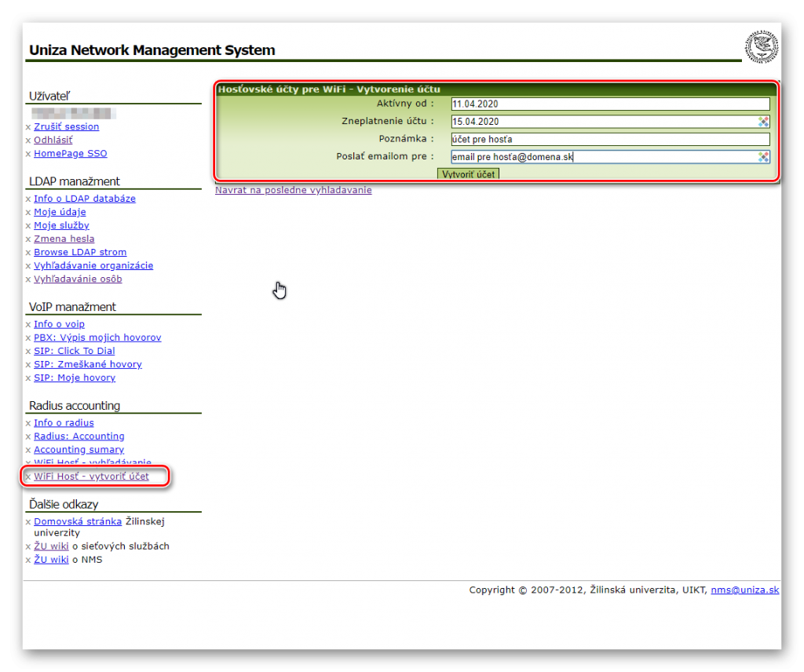The height and width of the screenshot is (672, 804).
Task: Open Browse LDAP strom link
Action: pos(80,252)
